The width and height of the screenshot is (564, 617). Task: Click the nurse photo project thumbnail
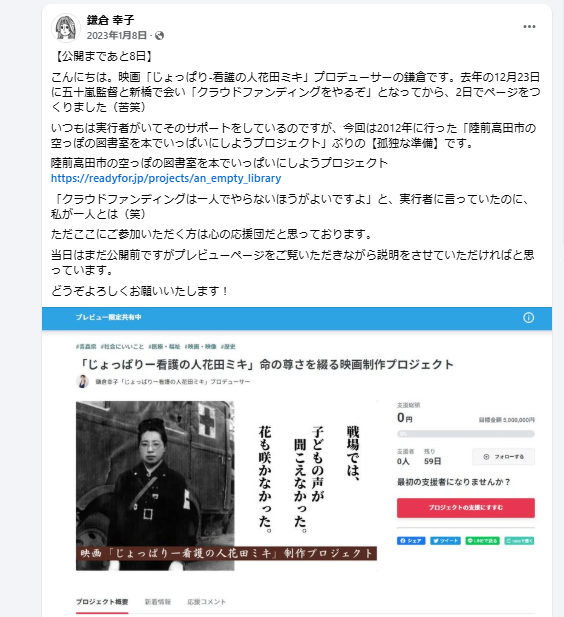155,486
